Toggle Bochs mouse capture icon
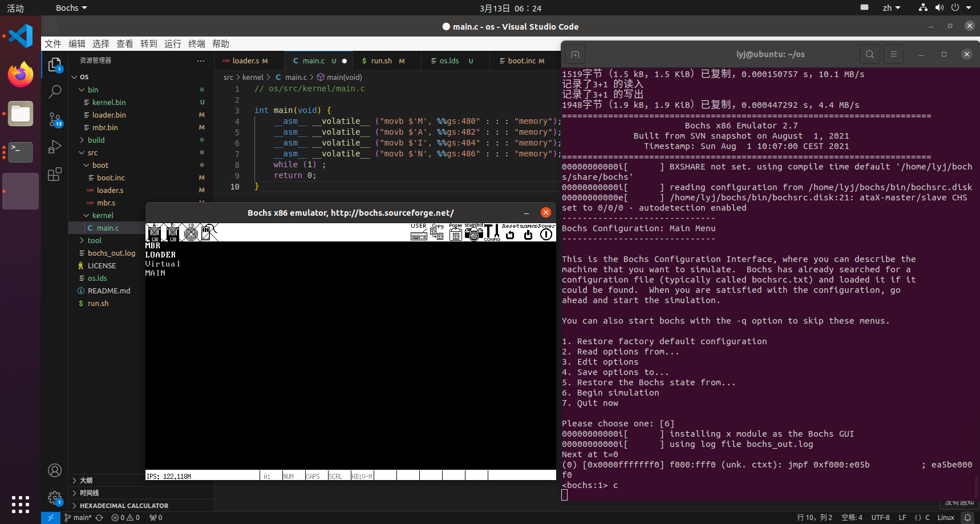Viewport: 980px width, 524px height. coord(209,232)
